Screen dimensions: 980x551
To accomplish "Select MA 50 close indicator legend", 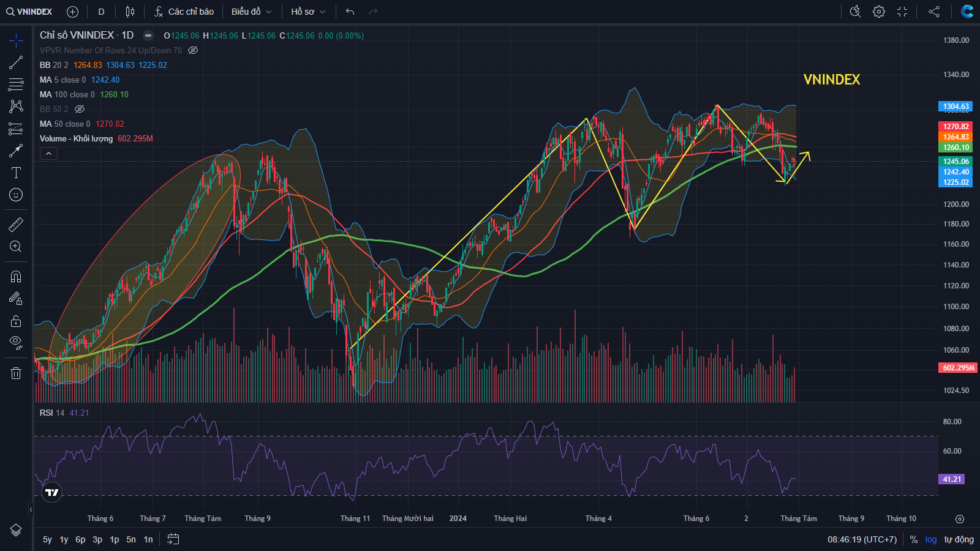I will click(x=64, y=124).
